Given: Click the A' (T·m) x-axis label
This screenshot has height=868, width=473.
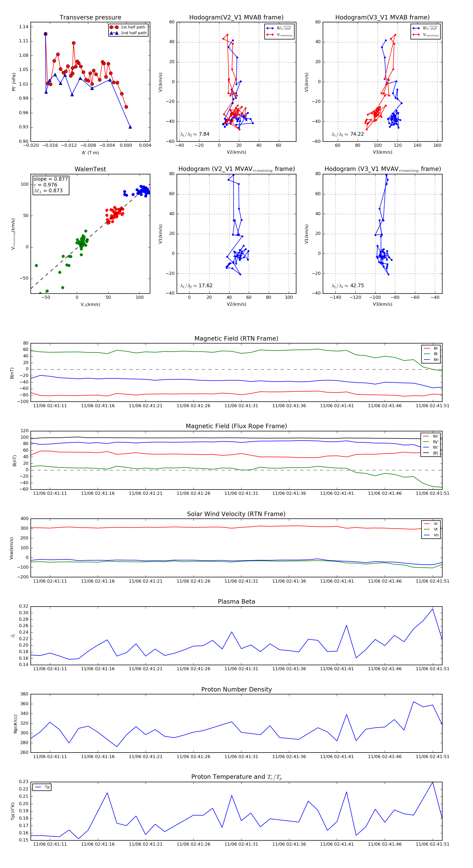Looking at the screenshot, I should pyautogui.click(x=90, y=153).
